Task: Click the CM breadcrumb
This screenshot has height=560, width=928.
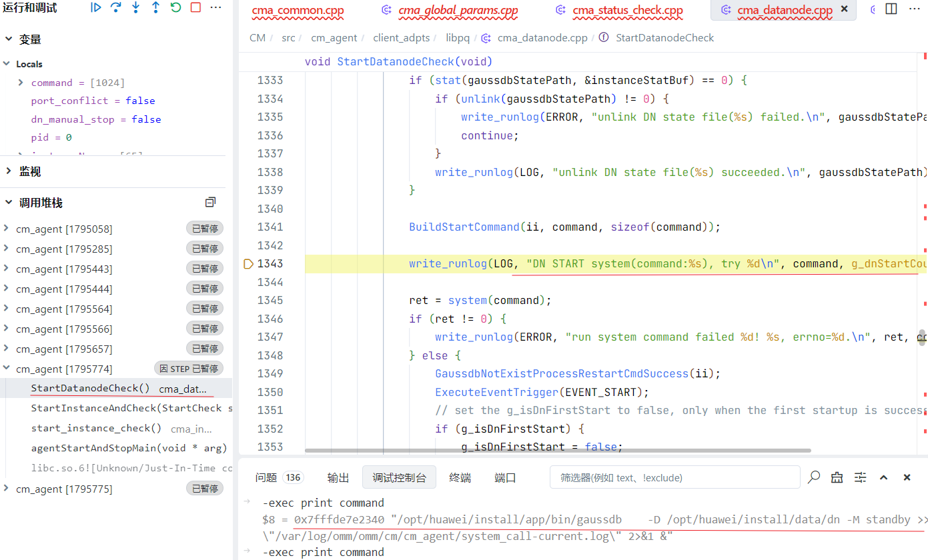Action: [x=258, y=38]
